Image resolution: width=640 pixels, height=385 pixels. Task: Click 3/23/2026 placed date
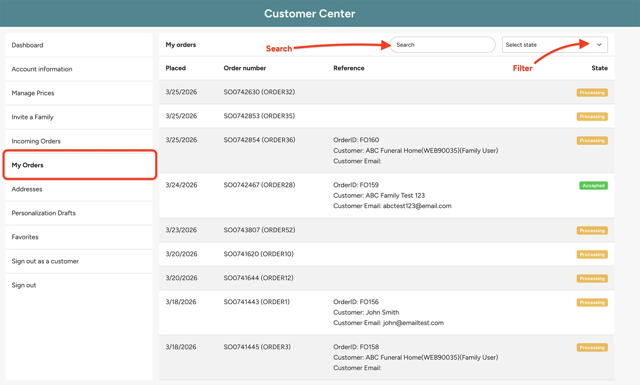click(181, 230)
